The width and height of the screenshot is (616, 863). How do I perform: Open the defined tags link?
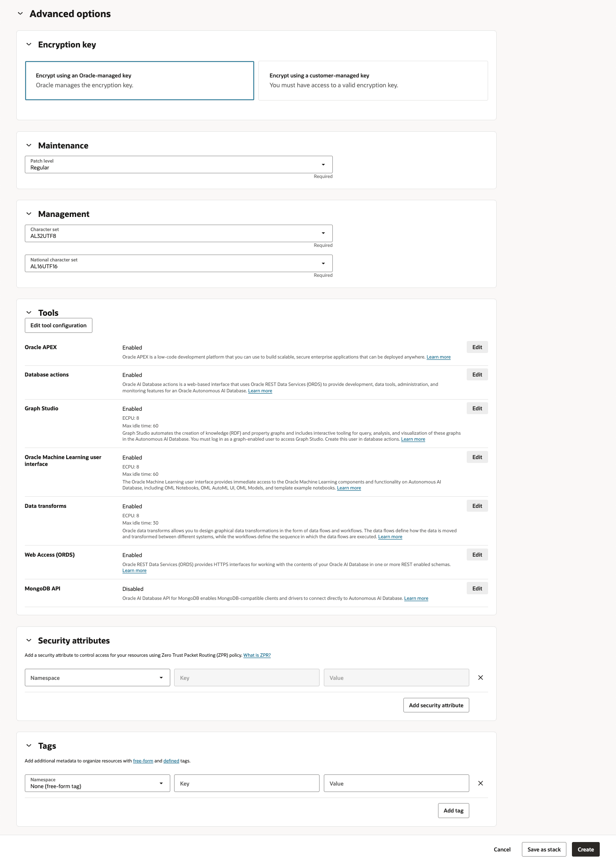click(x=171, y=761)
